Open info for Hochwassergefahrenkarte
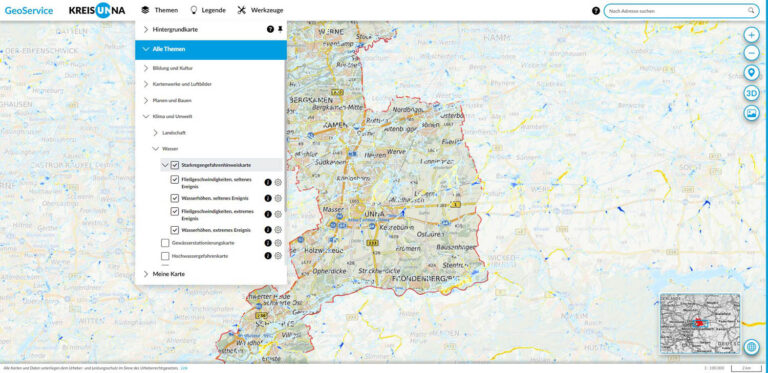This screenshot has width=768, height=373. [268, 256]
